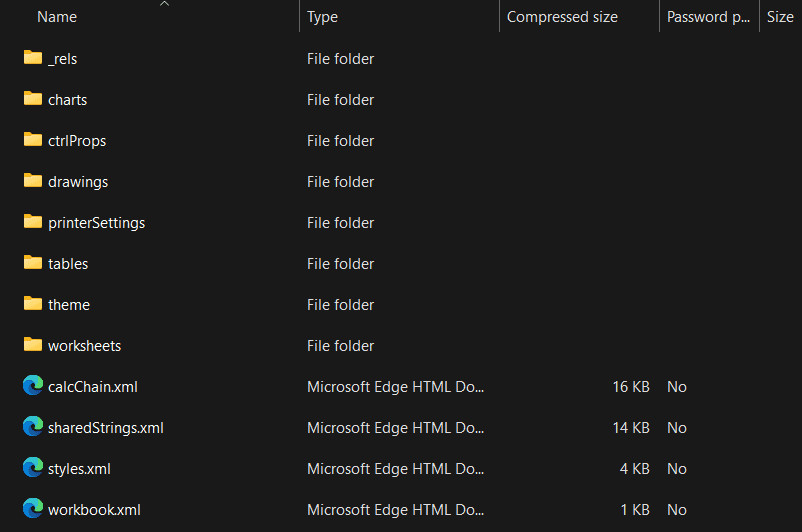
Task: Click the File folder type of worksheets
Action: [340, 345]
